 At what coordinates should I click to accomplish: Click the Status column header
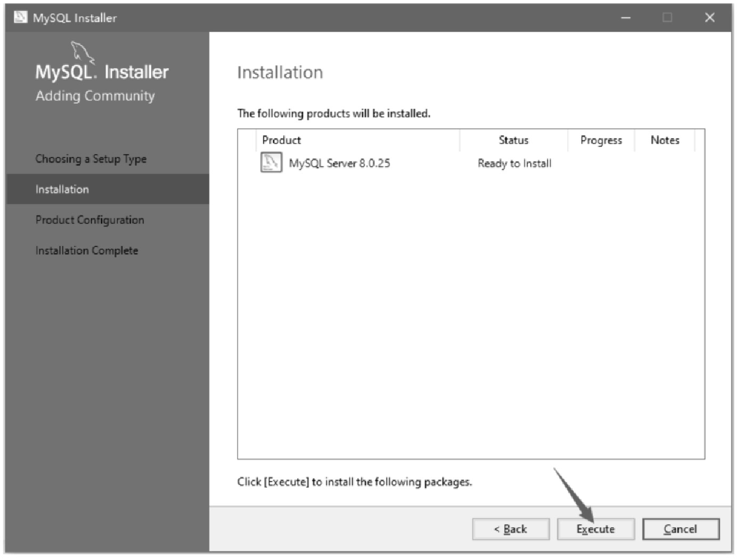(513, 140)
